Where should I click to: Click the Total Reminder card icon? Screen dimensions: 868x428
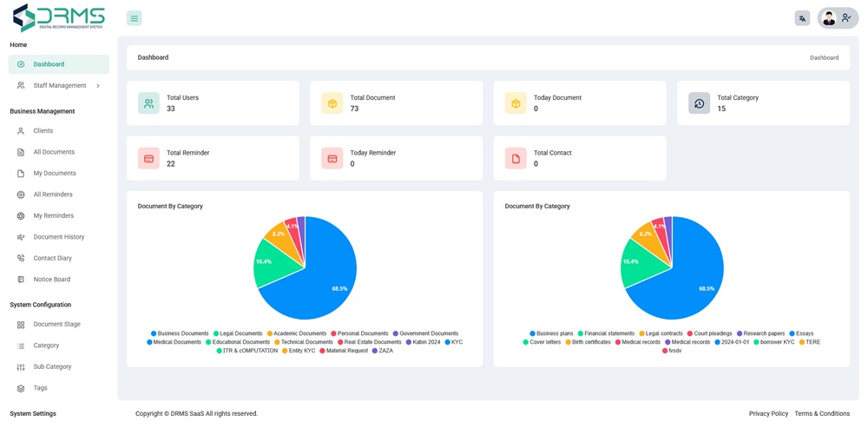148,158
